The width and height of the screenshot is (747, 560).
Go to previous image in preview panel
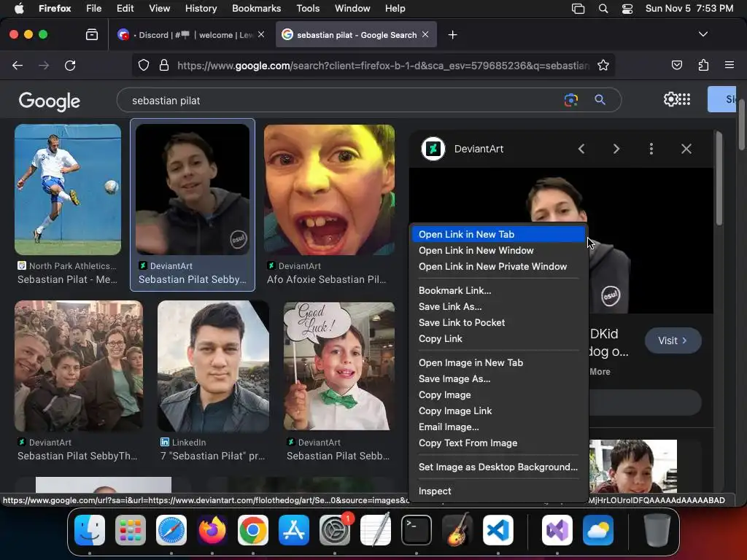click(x=581, y=149)
